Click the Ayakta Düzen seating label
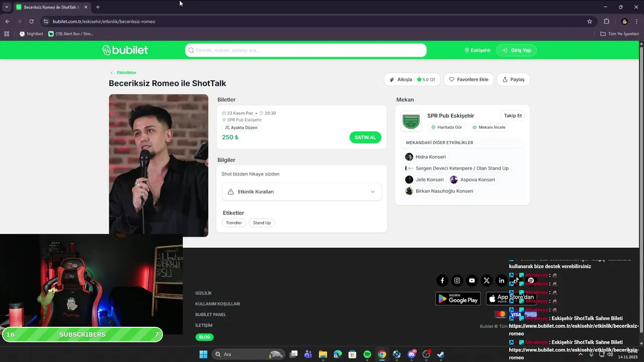The width and height of the screenshot is (644, 362). 242,128
